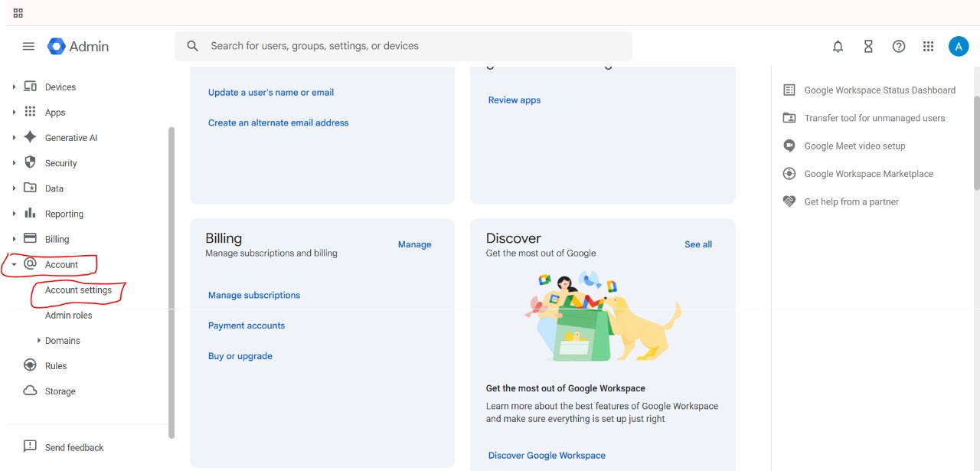The height and width of the screenshot is (471, 980).
Task: Click the search input field
Action: 413,46
